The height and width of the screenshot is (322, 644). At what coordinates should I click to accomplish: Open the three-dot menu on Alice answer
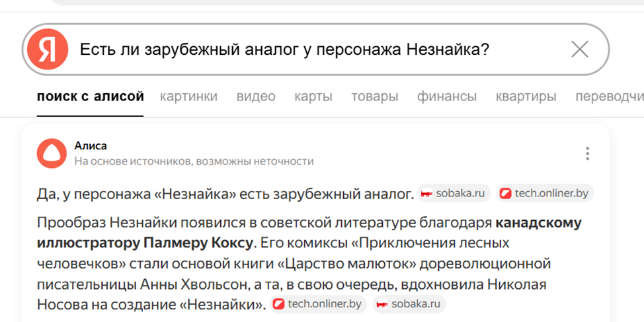(587, 154)
